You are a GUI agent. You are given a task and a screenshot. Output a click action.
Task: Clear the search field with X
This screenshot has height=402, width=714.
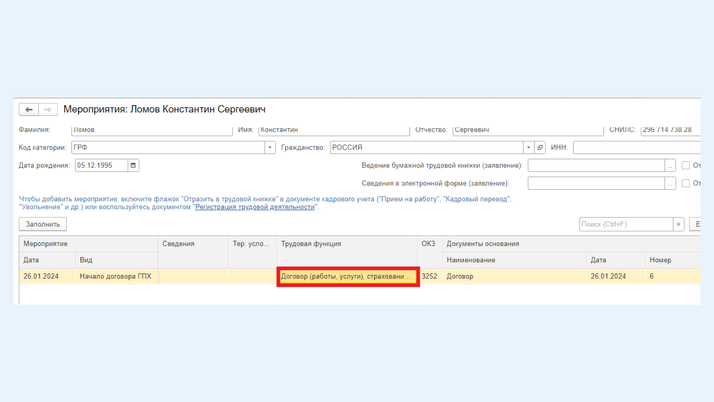678,224
